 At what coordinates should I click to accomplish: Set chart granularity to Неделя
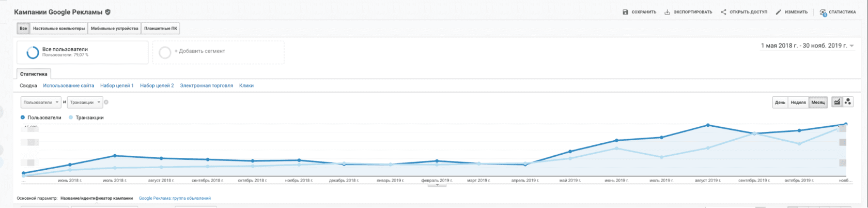click(x=798, y=102)
